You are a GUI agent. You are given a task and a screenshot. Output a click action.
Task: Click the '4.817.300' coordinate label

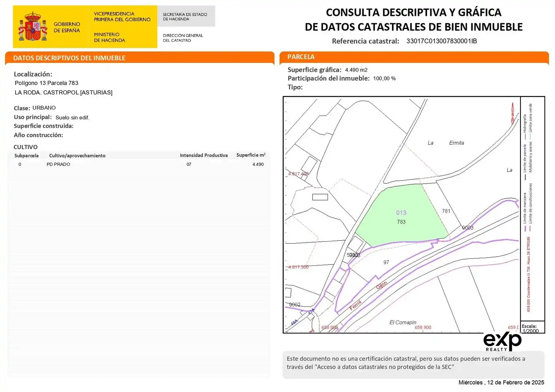[298, 267]
